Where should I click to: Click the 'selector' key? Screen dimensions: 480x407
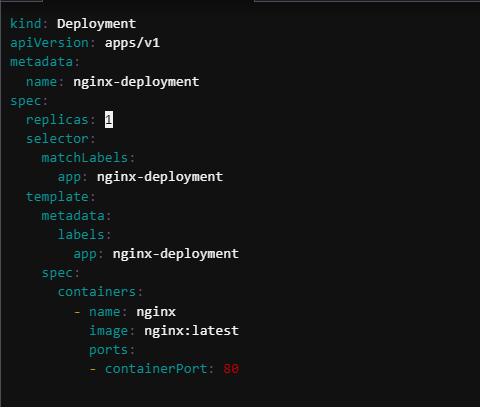57,139
